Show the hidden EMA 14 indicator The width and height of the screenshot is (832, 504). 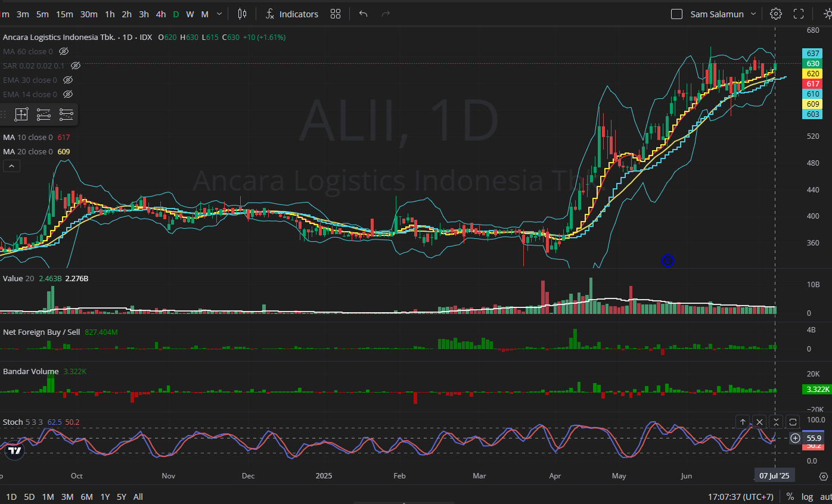tap(68, 95)
